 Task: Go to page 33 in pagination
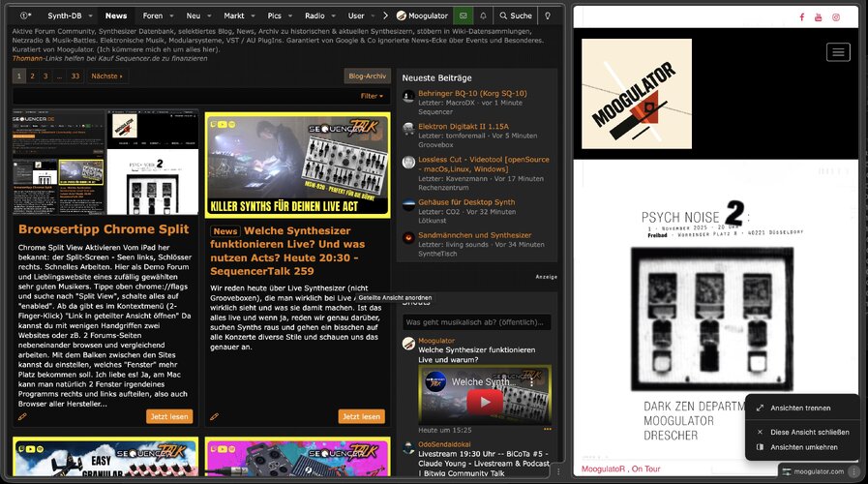tap(75, 76)
